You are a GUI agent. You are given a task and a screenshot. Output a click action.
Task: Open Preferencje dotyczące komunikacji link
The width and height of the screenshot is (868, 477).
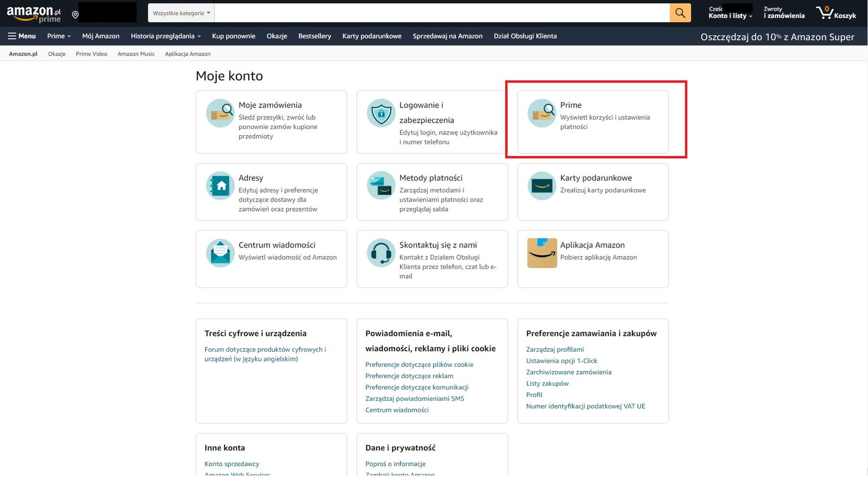[x=417, y=387]
